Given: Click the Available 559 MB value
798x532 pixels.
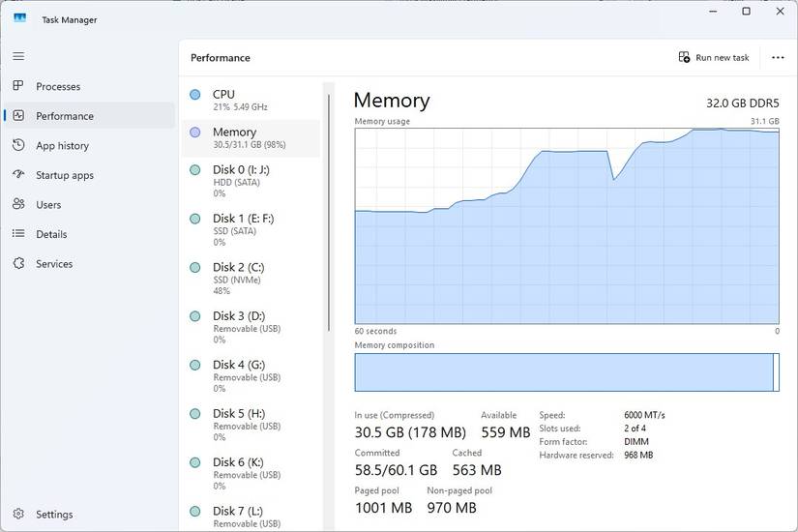Looking at the screenshot, I should pos(505,432).
